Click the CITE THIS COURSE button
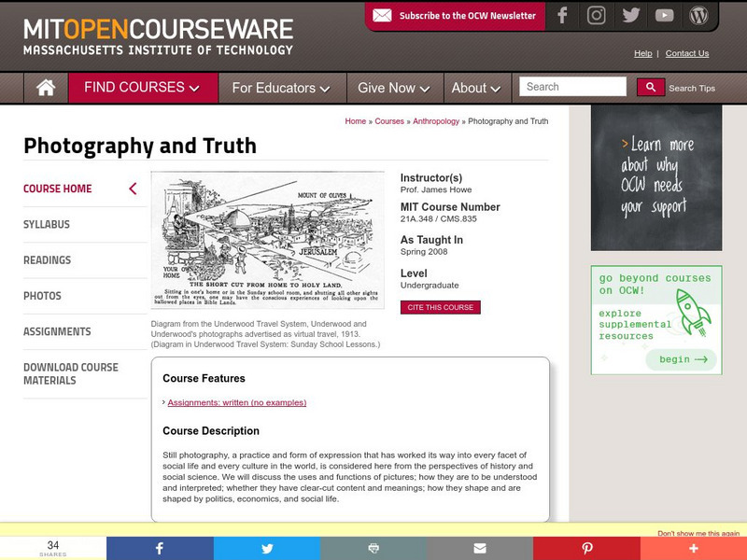747x560 pixels. click(x=440, y=307)
